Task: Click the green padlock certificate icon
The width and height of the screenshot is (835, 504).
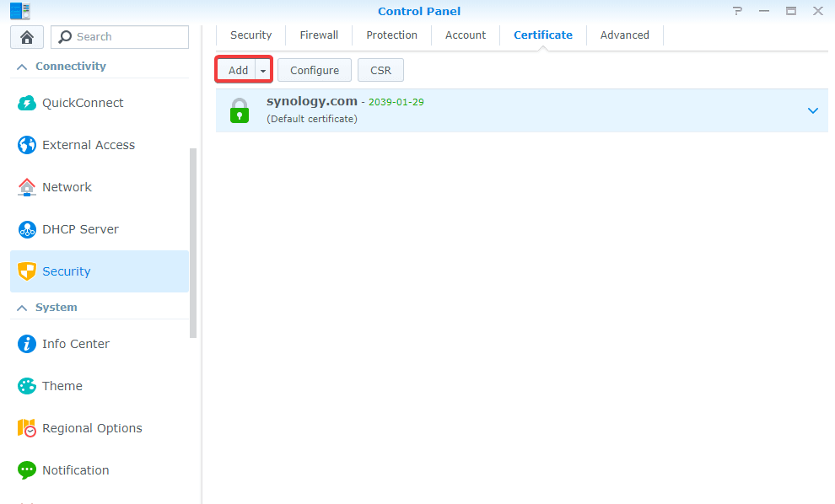Action: coord(240,110)
